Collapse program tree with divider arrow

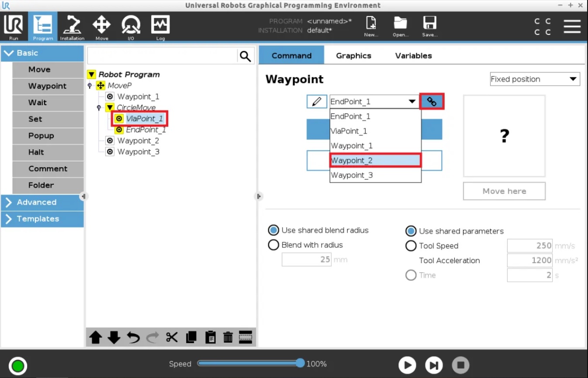coord(258,196)
